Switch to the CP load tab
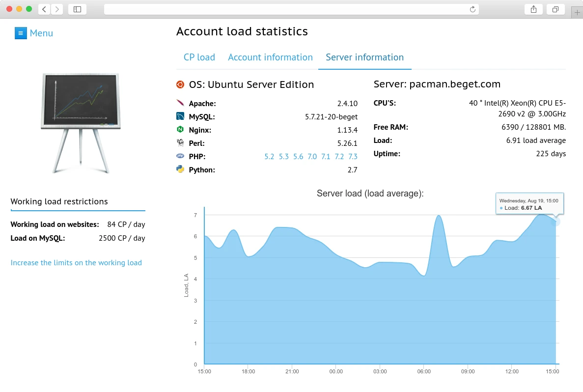 [199, 57]
